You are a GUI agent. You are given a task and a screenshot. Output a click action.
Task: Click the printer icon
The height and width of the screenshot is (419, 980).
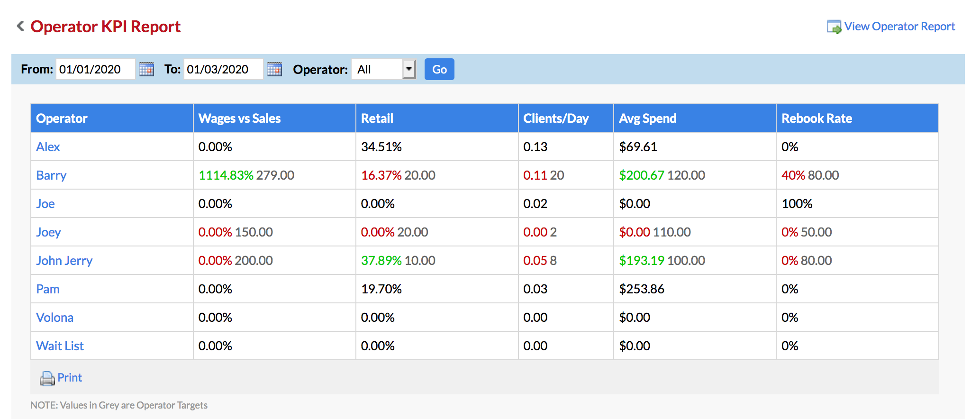[x=47, y=378]
